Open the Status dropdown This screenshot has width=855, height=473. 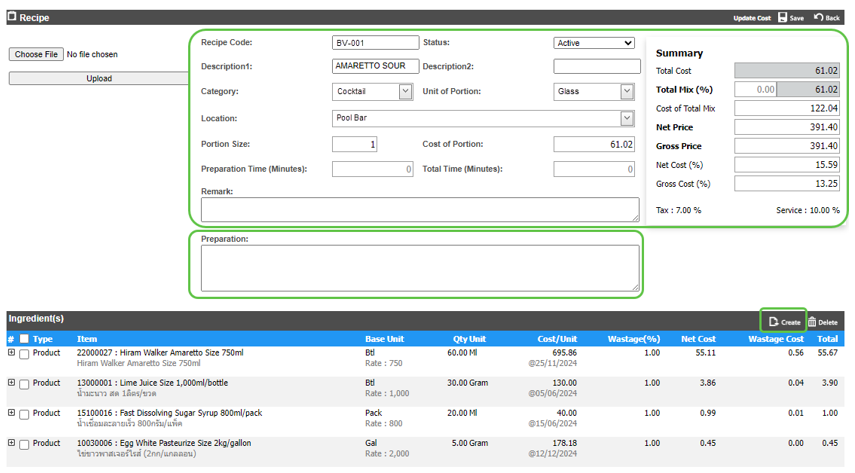tap(594, 43)
